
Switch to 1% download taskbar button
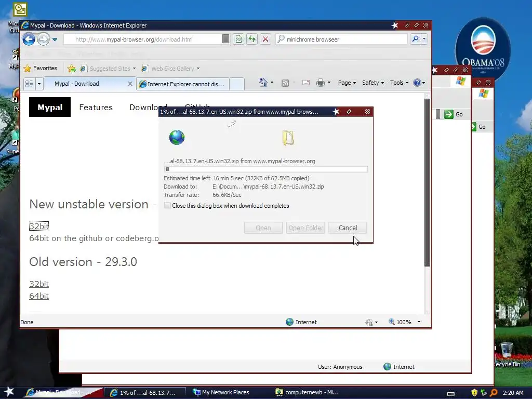[144, 393]
